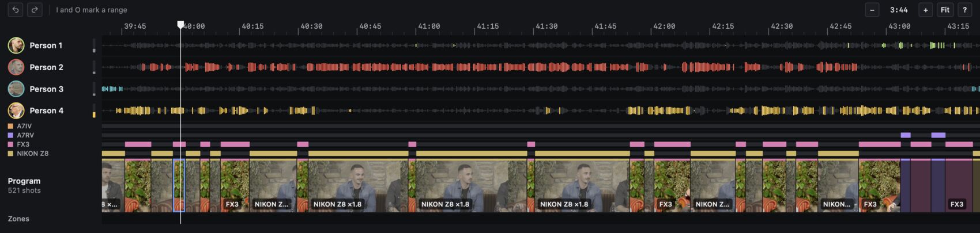This screenshot has height=233, width=980.
Task: Select the NIKON Z8 ×1.8 shot near 41:00
Action: (x=472, y=185)
